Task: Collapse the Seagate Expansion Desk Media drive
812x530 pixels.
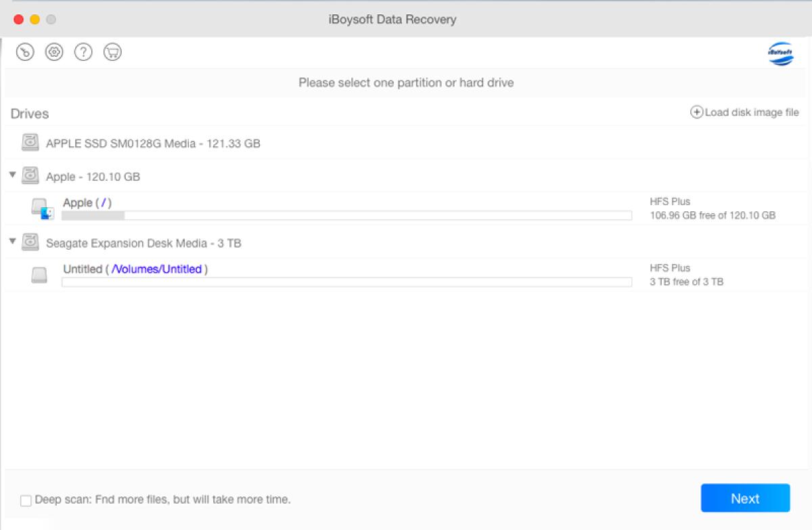Action: click(x=12, y=241)
